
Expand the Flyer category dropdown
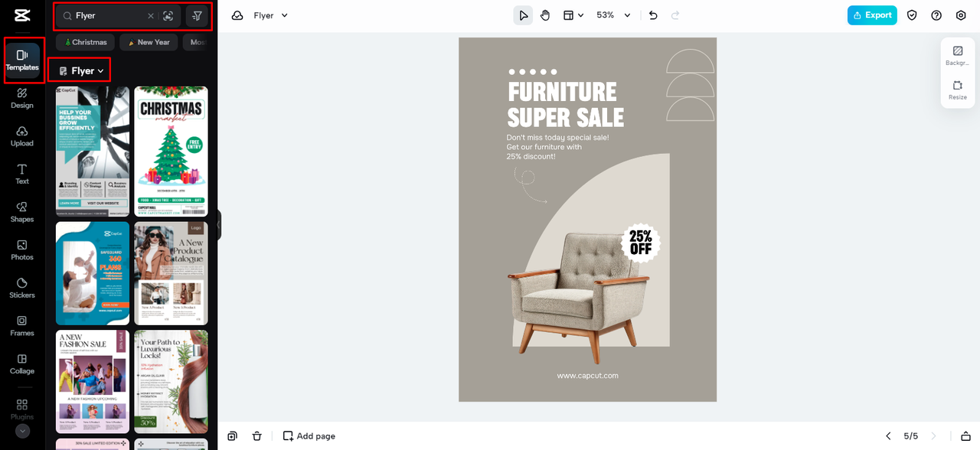81,70
